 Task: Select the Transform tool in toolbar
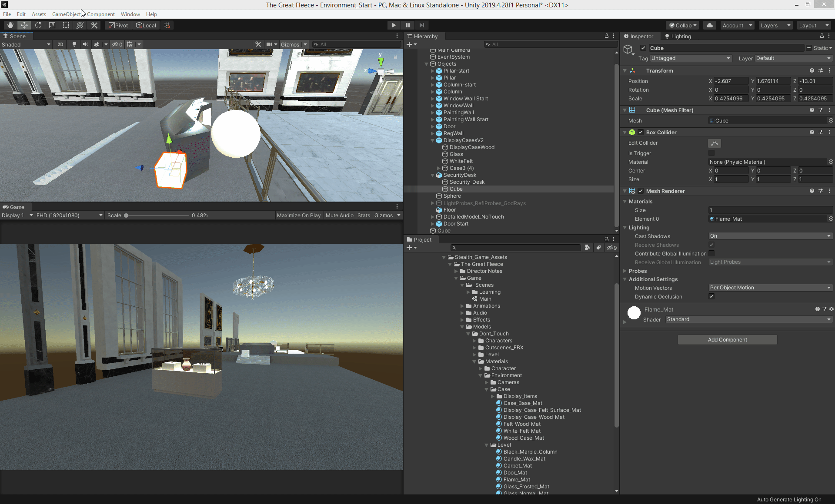[80, 25]
